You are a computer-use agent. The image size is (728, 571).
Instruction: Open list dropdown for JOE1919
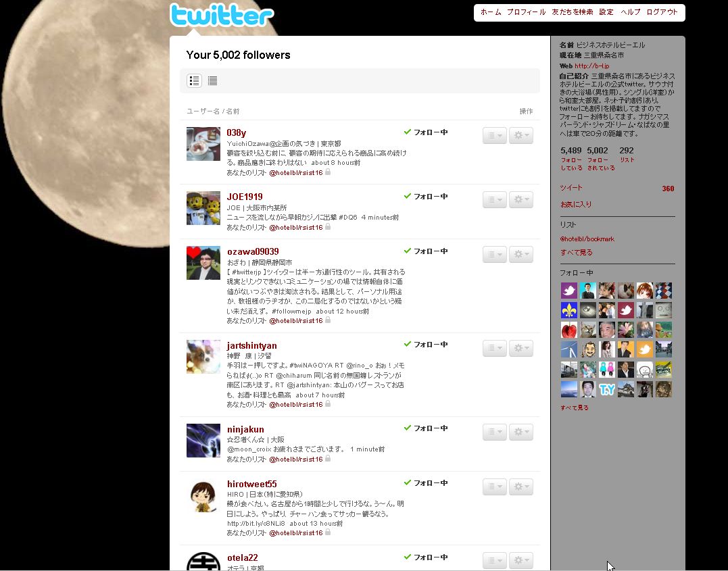pyautogui.click(x=495, y=199)
